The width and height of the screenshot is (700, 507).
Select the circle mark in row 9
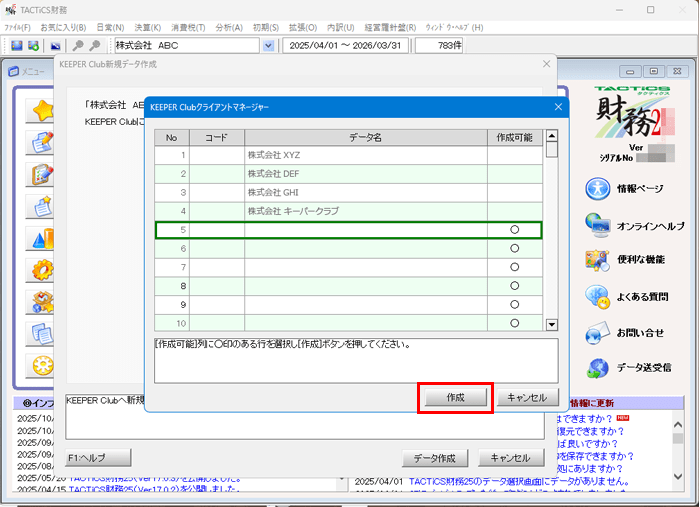(515, 304)
